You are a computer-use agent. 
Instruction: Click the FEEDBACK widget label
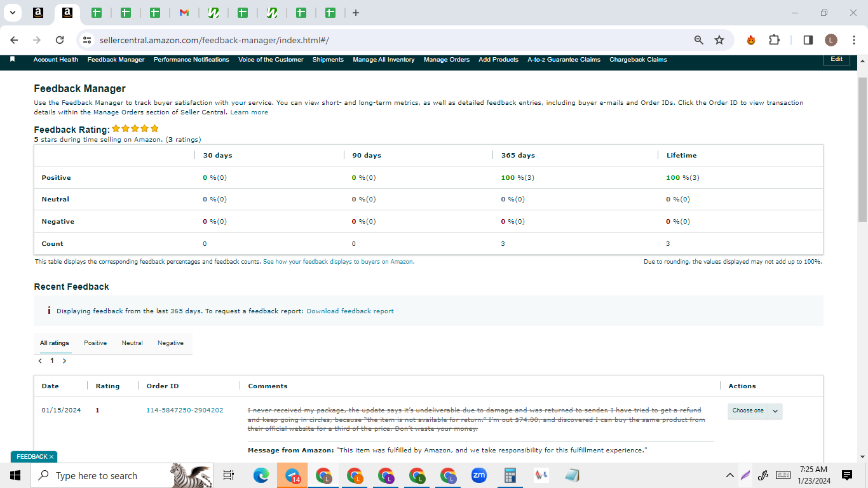pos(32,457)
